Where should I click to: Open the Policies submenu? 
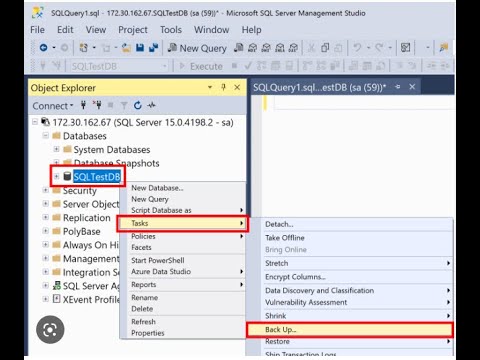coord(187,236)
